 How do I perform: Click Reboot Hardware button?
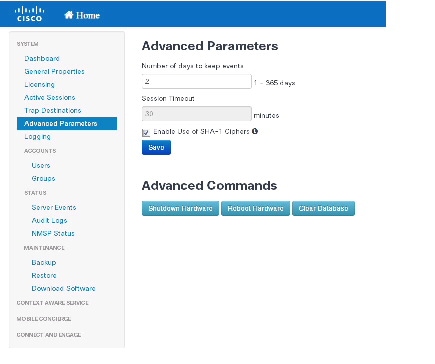tap(255, 208)
